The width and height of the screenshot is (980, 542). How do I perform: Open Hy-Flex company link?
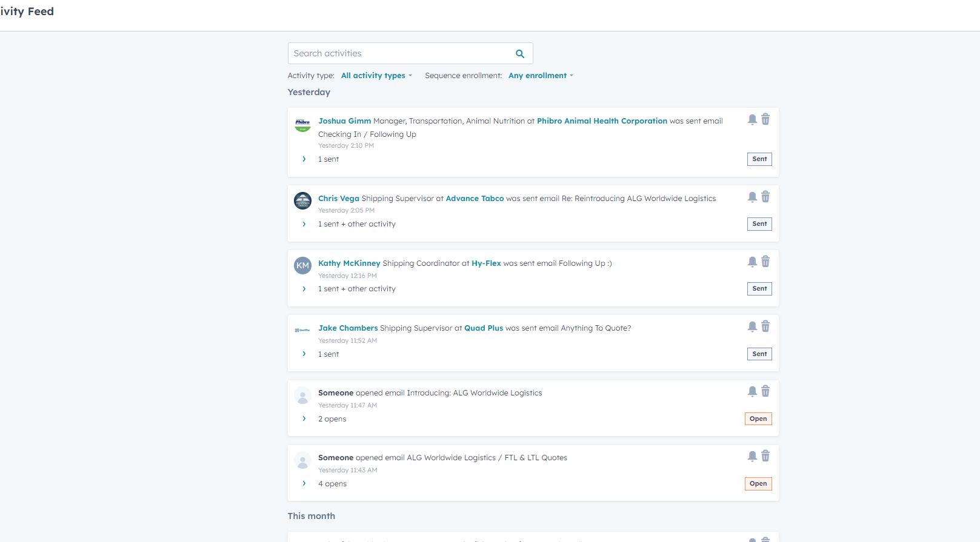[486, 263]
